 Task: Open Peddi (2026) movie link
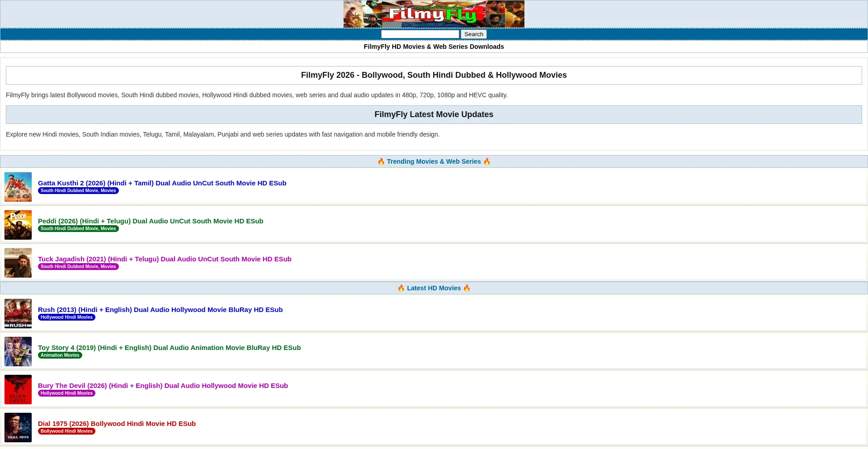point(151,221)
